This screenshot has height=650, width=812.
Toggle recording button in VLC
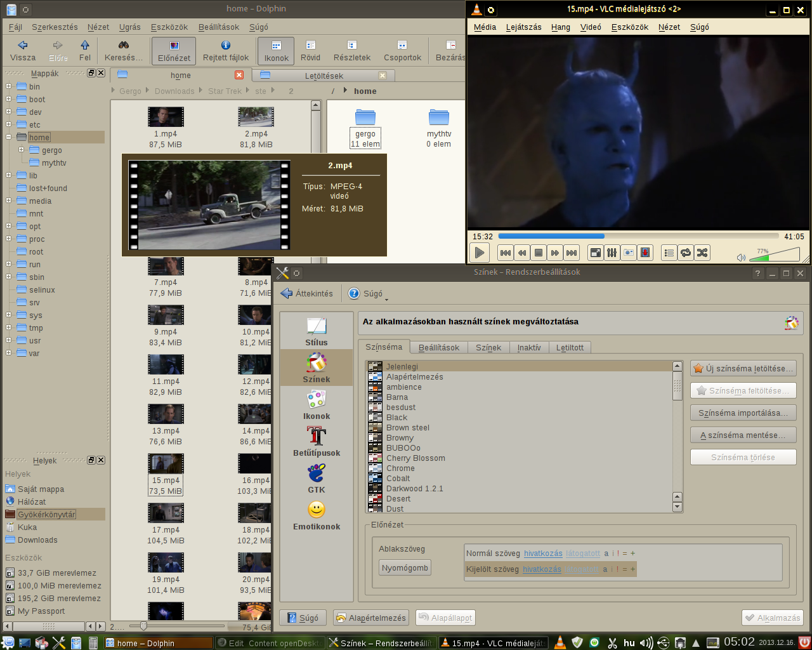pos(645,253)
